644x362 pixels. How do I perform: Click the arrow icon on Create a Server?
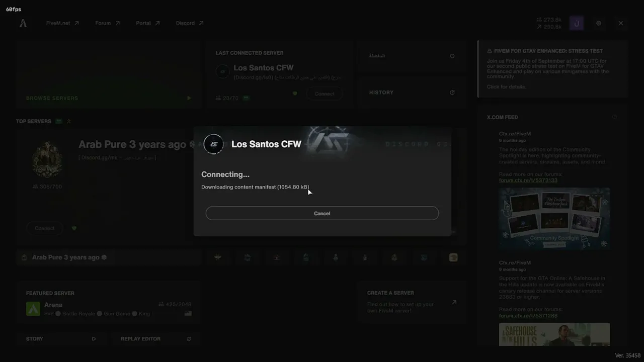click(454, 302)
